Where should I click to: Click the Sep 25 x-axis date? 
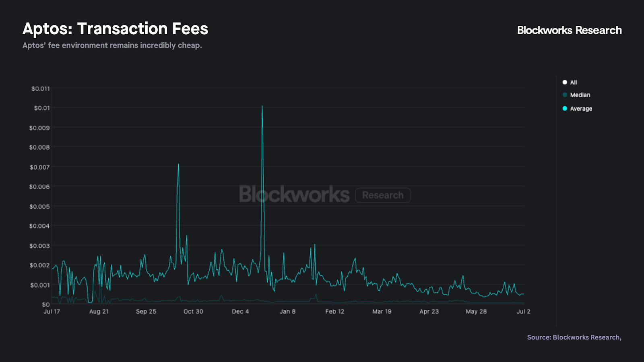pos(146,311)
